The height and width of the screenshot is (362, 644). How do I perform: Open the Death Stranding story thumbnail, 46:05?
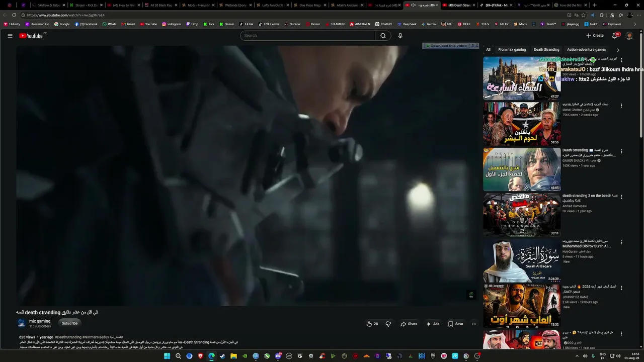tap(522, 169)
